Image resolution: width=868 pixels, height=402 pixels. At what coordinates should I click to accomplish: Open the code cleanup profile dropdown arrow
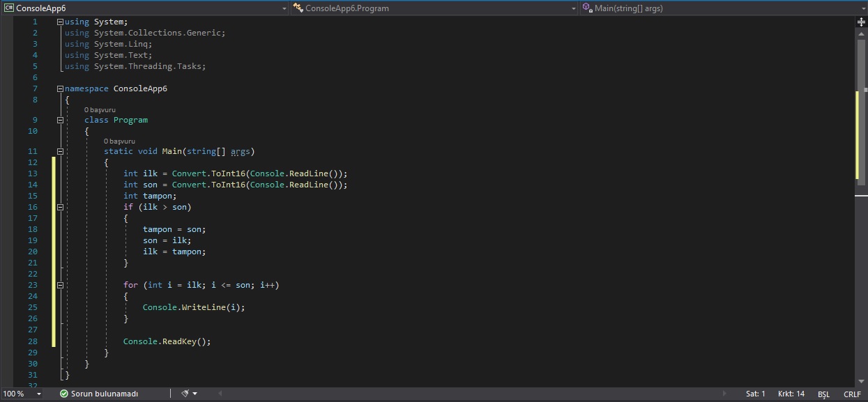click(x=195, y=394)
